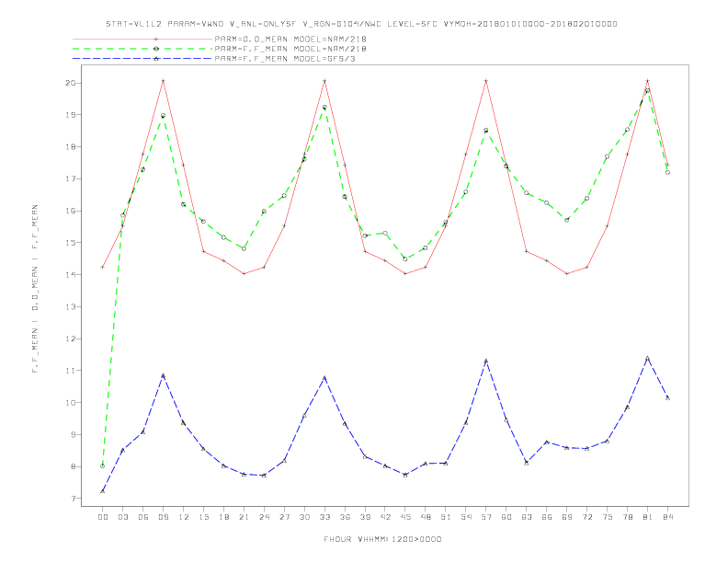Click the green dashed line sample in legend

click(x=142, y=49)
